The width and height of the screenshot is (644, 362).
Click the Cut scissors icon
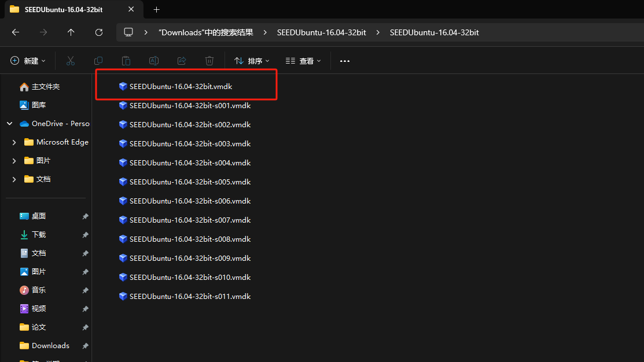[x=71, y=61]
